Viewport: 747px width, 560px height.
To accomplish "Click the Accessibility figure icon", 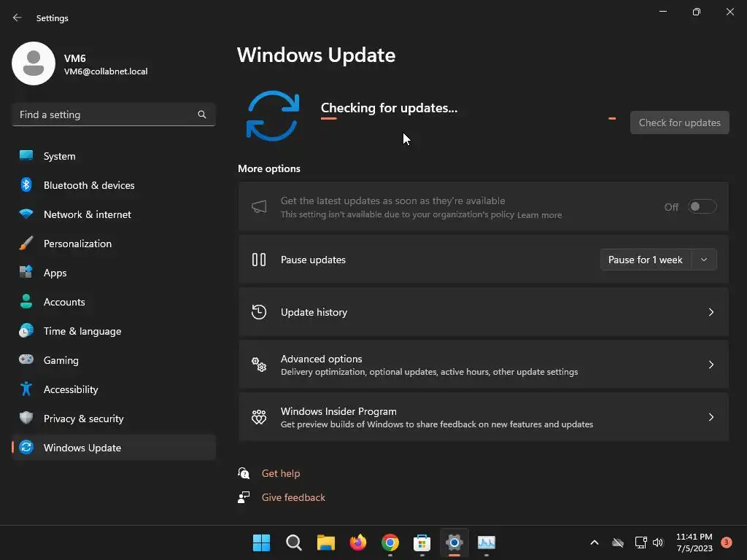I will coord(26,389).
